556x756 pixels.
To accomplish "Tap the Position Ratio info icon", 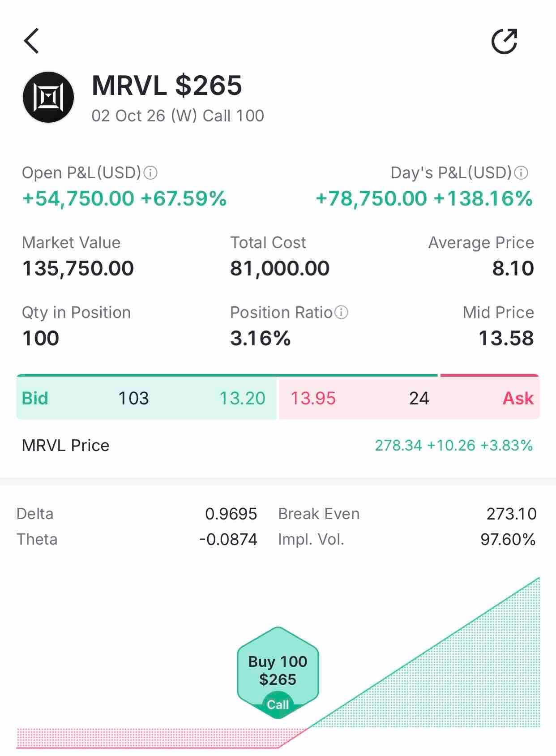I will (x=342, y=312).
